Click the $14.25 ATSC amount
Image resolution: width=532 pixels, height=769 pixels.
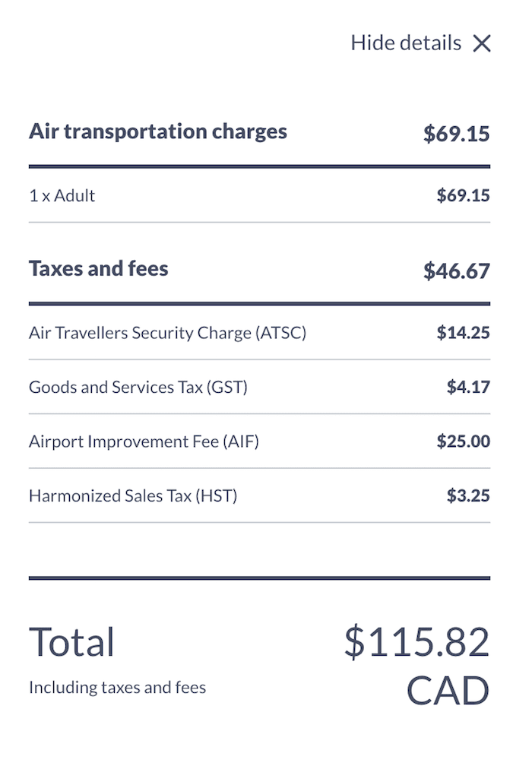[464, 333]
